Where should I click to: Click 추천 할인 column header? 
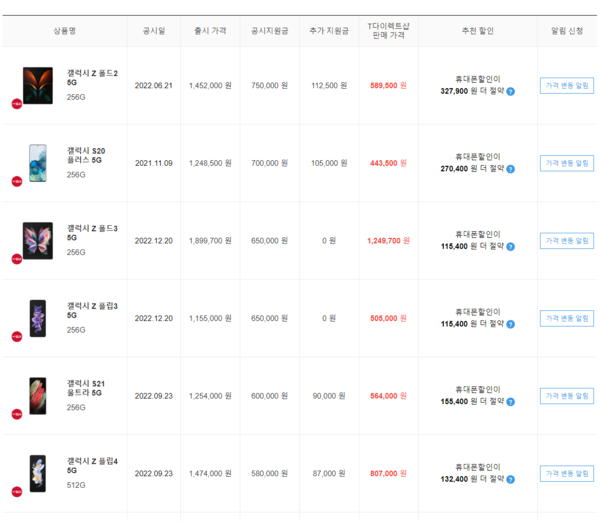pos(478,31)
